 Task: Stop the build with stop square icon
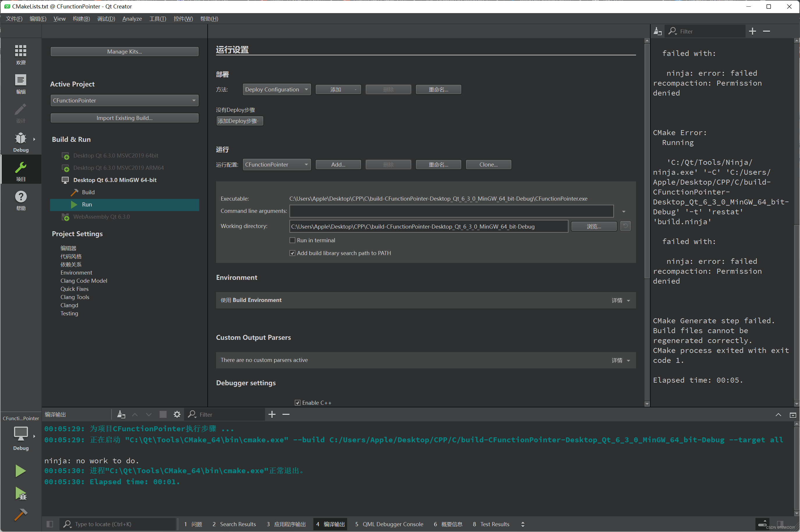[163, 414]
